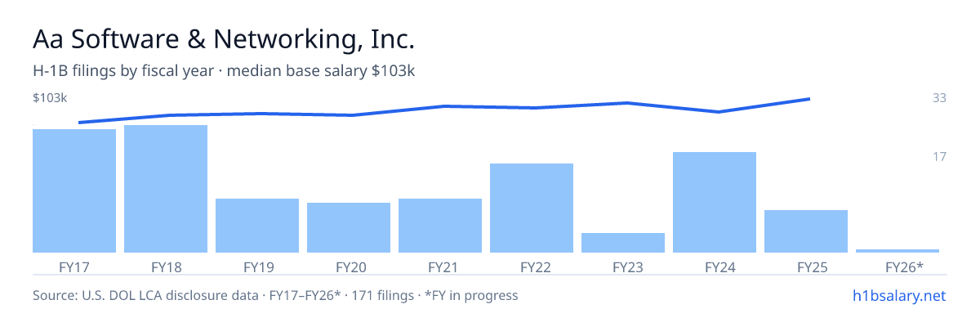Click the 17 filings axis label
Viewport: 980px width, 327px height.
939,156
